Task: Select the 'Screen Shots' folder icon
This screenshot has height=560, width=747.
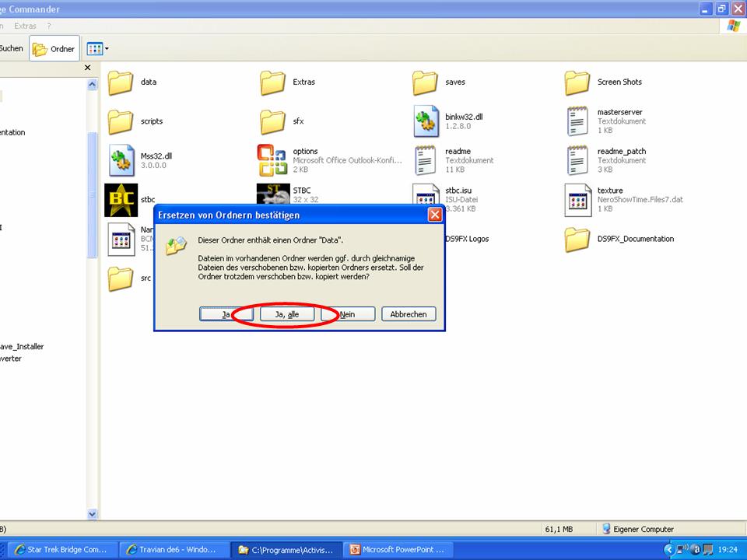Action: tap(577, 82)
